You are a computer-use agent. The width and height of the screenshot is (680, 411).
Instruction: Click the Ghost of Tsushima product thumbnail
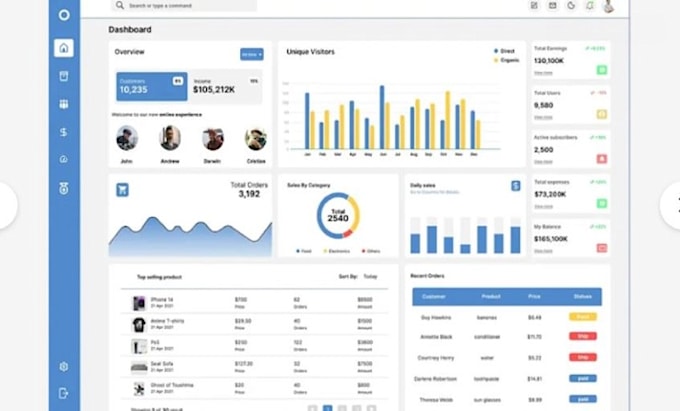(139, 388)
